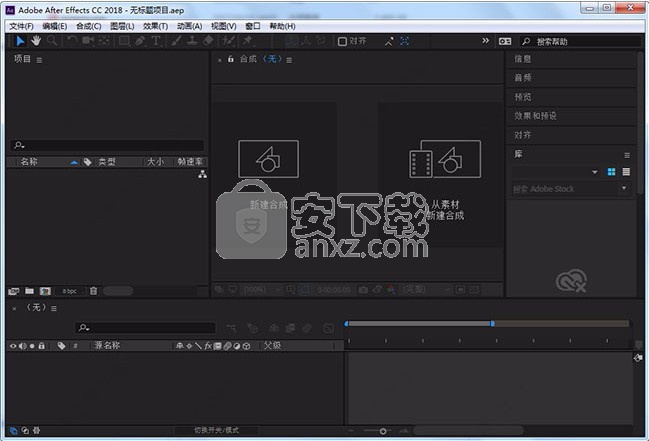This screenshot has height=441, width=649.
Task: Toggle the composition viewer lock icon
Action: pyautogui.click(x=231, y=59)
